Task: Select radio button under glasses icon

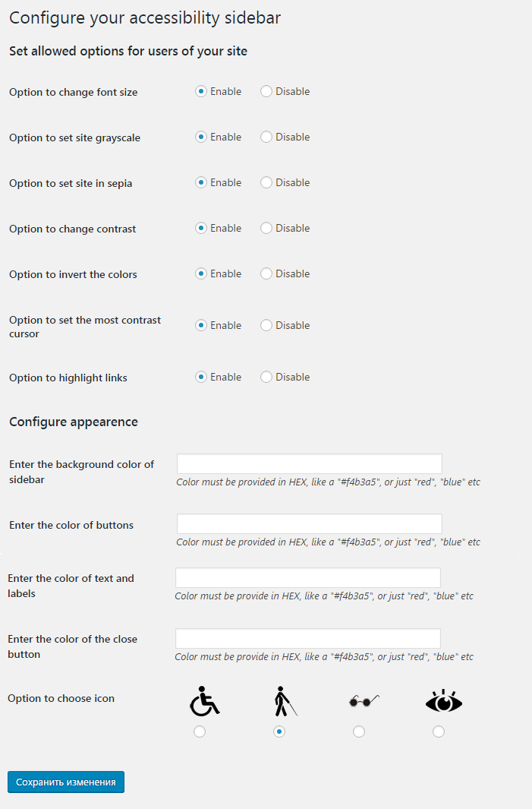Action: click(x=359, y=732)
